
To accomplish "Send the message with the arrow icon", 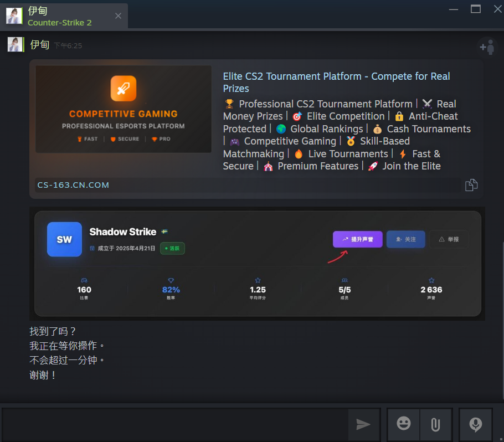I will click(x=363, y=424).
